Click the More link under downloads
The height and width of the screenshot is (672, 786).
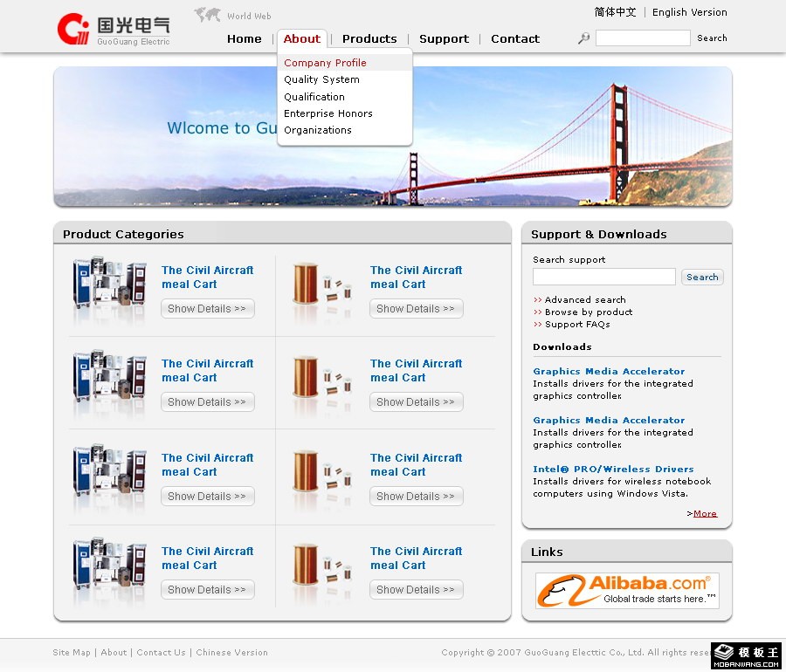click(705, 513)
